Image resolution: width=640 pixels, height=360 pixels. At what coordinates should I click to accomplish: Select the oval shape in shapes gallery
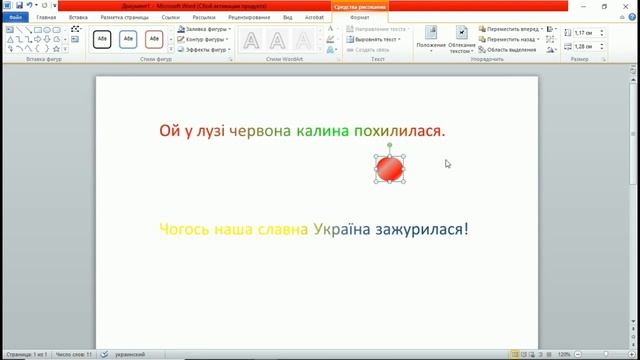point(47,30)
